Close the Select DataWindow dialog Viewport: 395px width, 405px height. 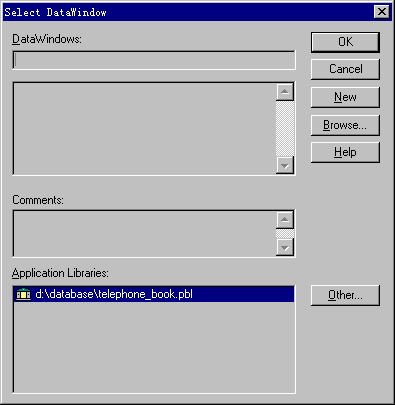[x=382, y=12]
